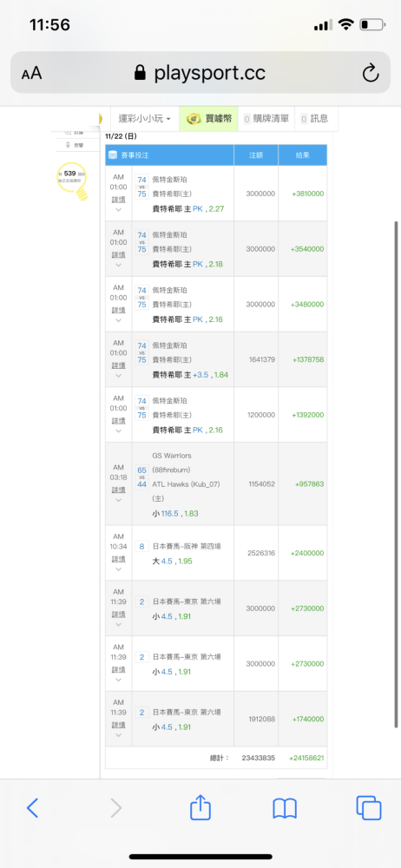Click the 74 vs 75 score box in first row
The width and height of the screenshot is (401, 868).
coord(141,187)
